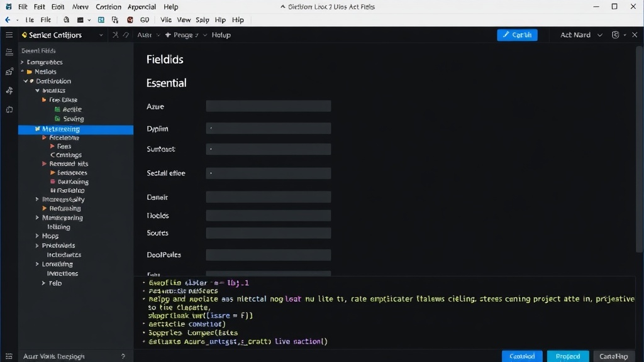Click the Dypim input field
Viewport: 644px width, 362px height.
pos(268,128)
